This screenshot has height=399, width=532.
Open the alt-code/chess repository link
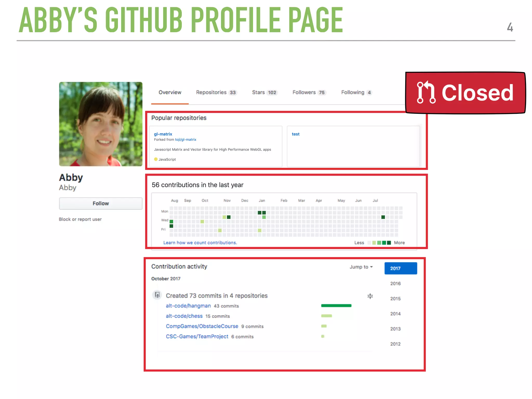(x=184, y=316)
